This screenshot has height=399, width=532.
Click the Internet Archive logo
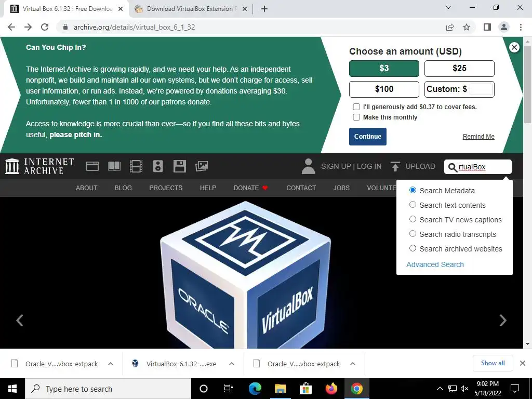pyautogui.click(x=39, y=166)
